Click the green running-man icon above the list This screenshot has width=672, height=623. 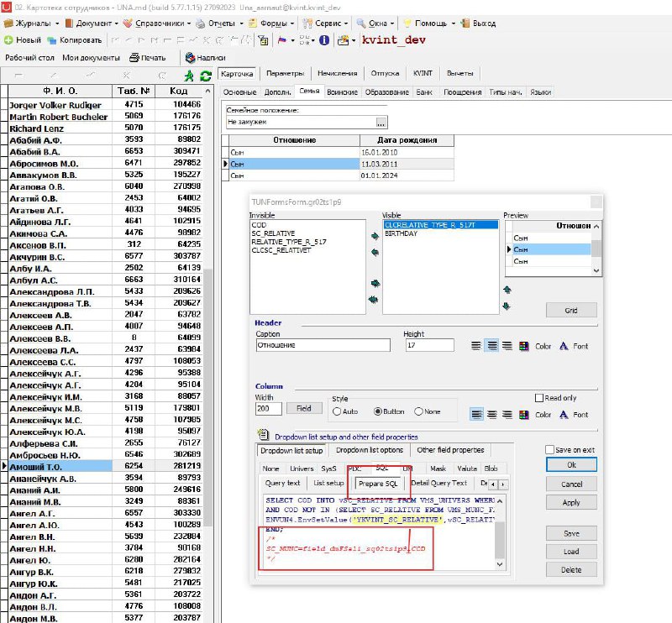[188, 76]
